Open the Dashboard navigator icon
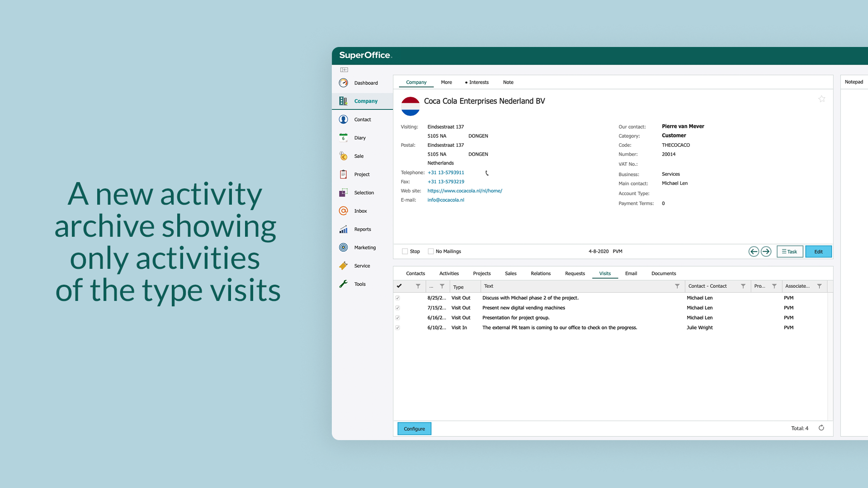This screenshot has width=868, height=488. point(344,83)
